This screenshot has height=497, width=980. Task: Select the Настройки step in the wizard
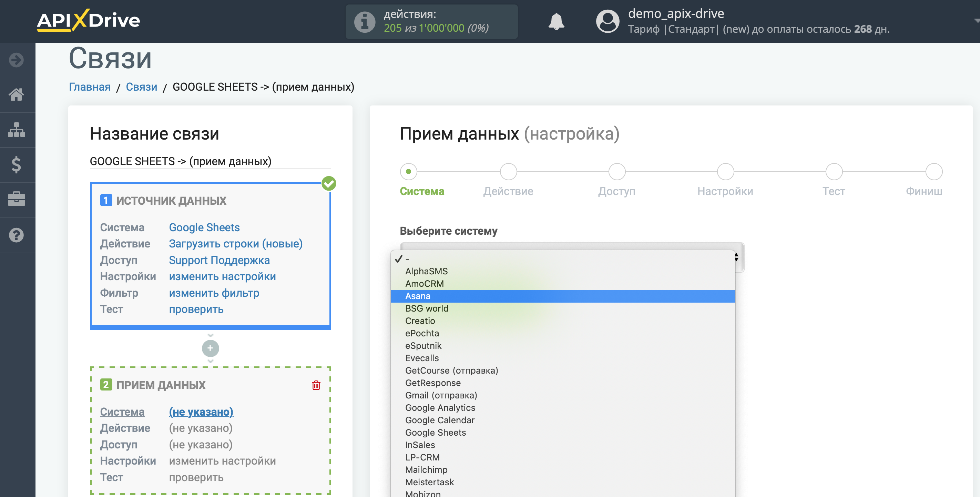point(725,171)
